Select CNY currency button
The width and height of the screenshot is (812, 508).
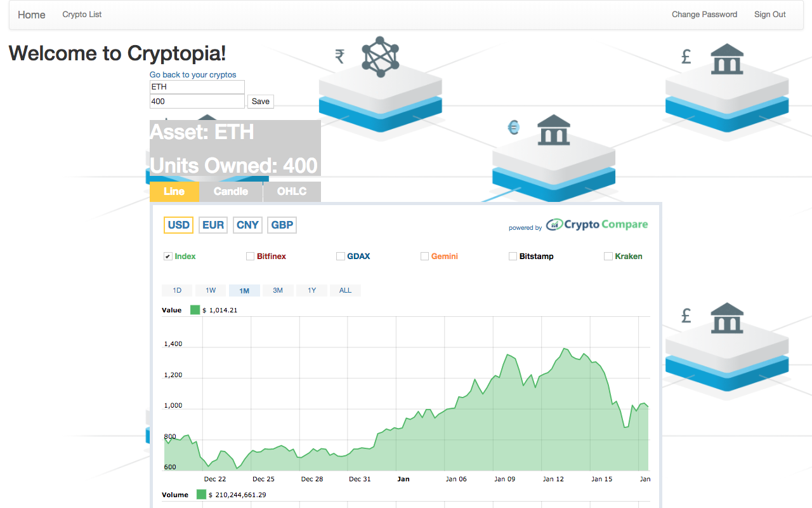click(247, 225)
